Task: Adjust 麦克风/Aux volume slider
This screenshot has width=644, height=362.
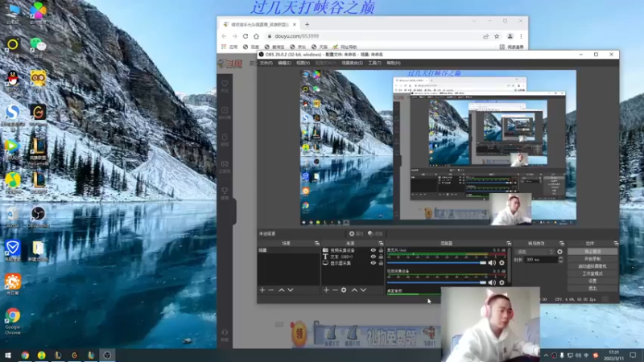Action: [x=436, y=263]
